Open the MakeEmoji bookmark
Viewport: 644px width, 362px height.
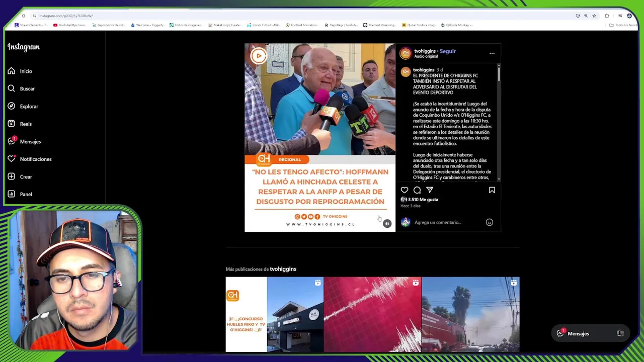[225, 25]
